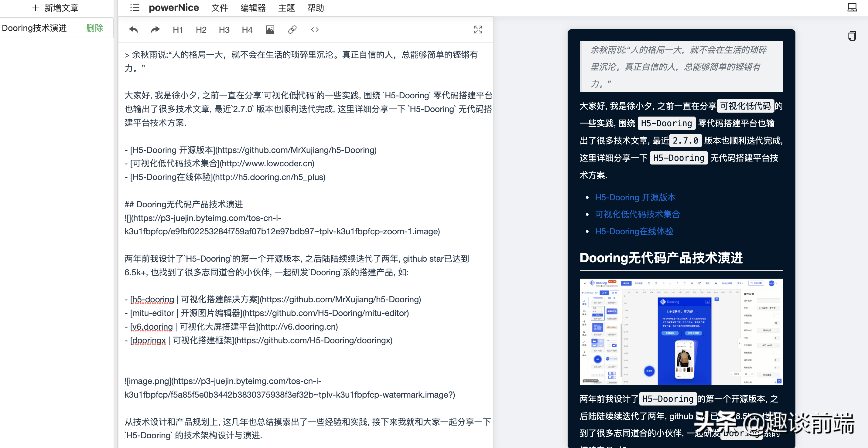
Task: Select the Dooring技术演进 article
Action: coord(34,28)
